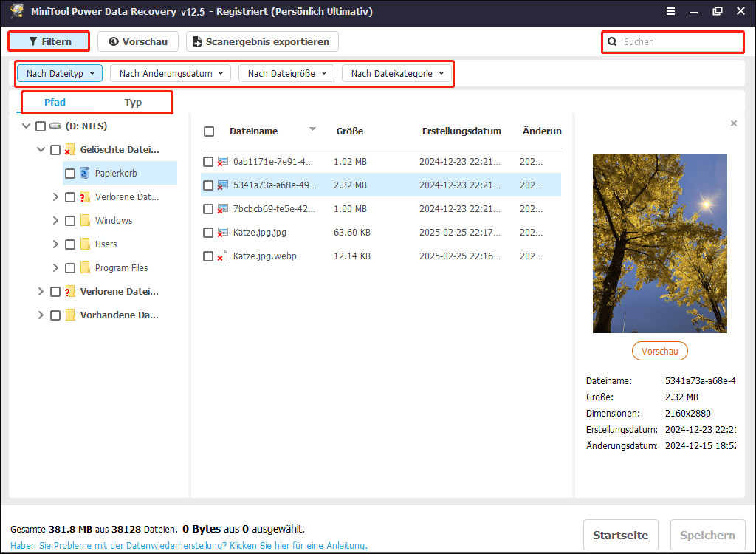The height and width of the screenshot is (554, 756).
Task: Click the Vorschau toolbar button
Action: tap(138, 41)
